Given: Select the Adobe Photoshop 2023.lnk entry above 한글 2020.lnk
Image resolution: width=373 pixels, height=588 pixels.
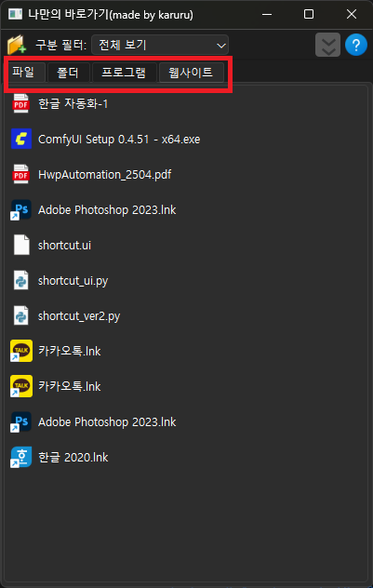Looking at the screenshot, I should (x=107, y=421).
